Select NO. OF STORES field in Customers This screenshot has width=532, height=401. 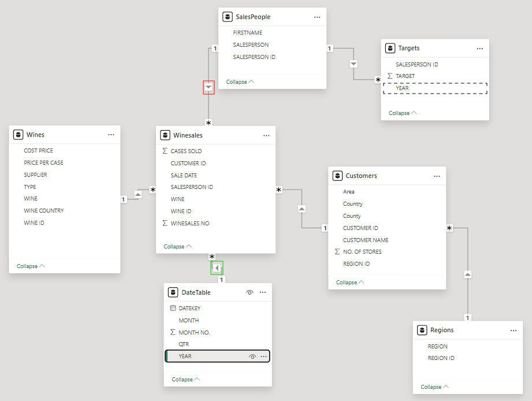(362, 252)
